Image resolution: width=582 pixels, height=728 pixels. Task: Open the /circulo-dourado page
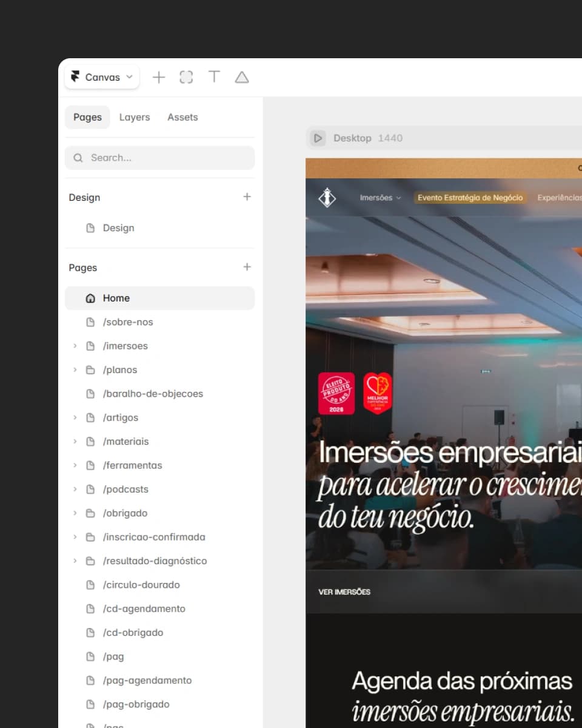[x=160, y=585]
